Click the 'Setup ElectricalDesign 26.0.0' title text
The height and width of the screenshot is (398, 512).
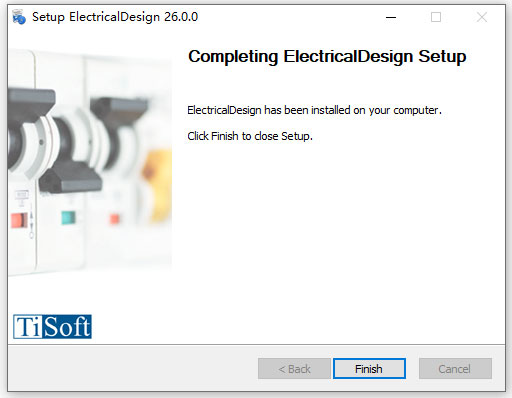[x=115, y=17]
